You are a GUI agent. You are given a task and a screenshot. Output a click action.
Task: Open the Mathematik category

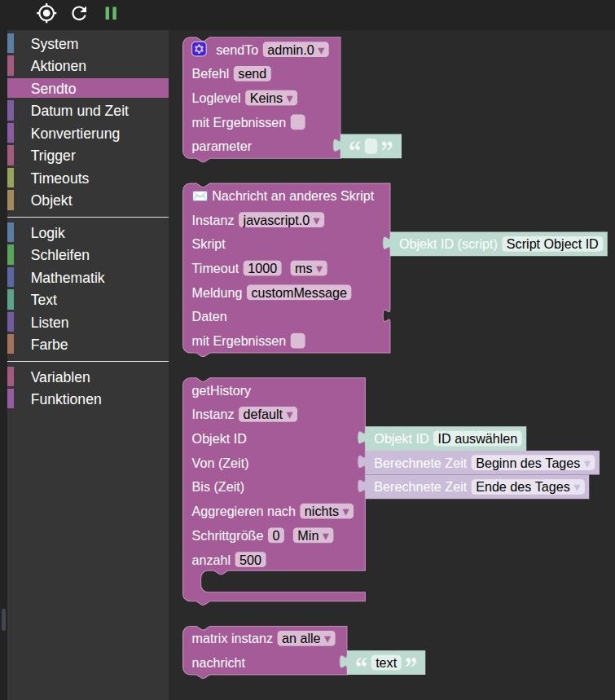click(88, 277)
